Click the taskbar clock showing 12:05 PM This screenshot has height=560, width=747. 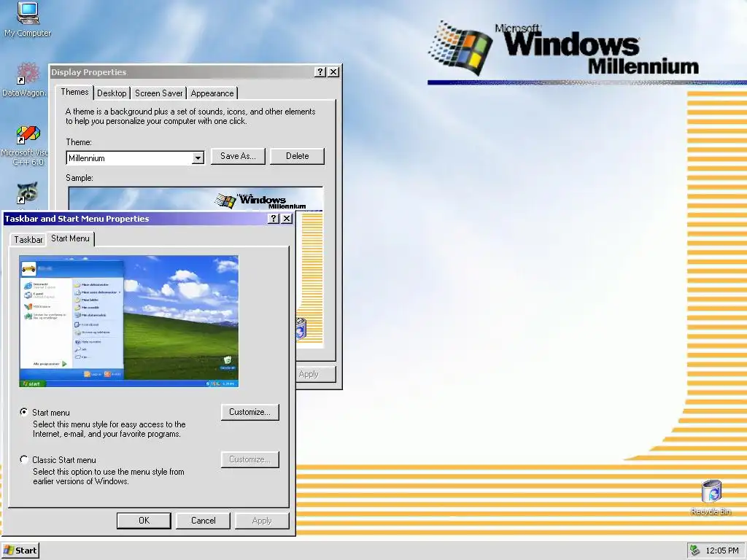[x=721, y=551]
